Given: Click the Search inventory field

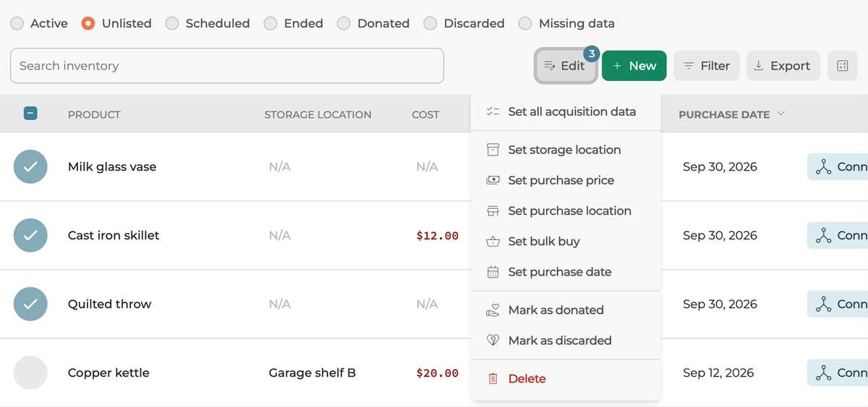Looking at the screenshot, I should (227, 66).
